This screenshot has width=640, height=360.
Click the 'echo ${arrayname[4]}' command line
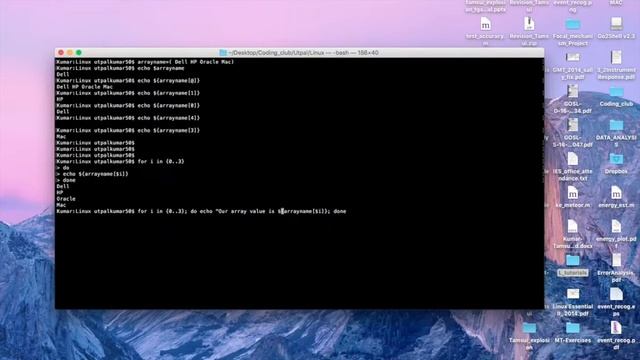[x=128, y=118]
